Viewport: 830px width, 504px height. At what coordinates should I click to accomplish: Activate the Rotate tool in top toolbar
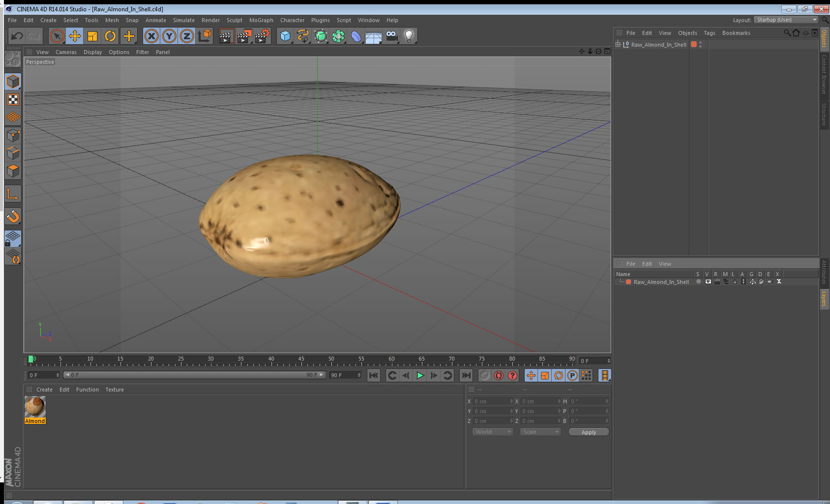coord(110,36)
